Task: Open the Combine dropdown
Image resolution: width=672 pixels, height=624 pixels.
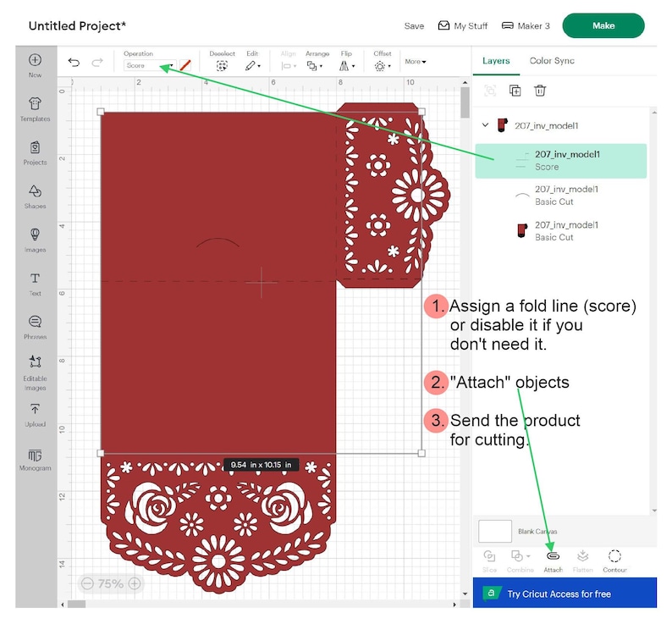Action: point(520,561)
